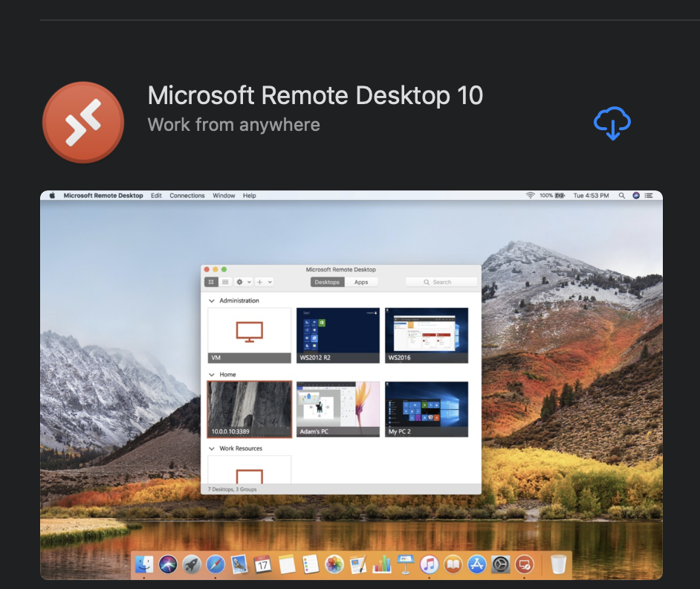Image resolution: width=700 pixels, height=589 pixels.
Task: Open the Window menu
Action: (x=224, y=196)
